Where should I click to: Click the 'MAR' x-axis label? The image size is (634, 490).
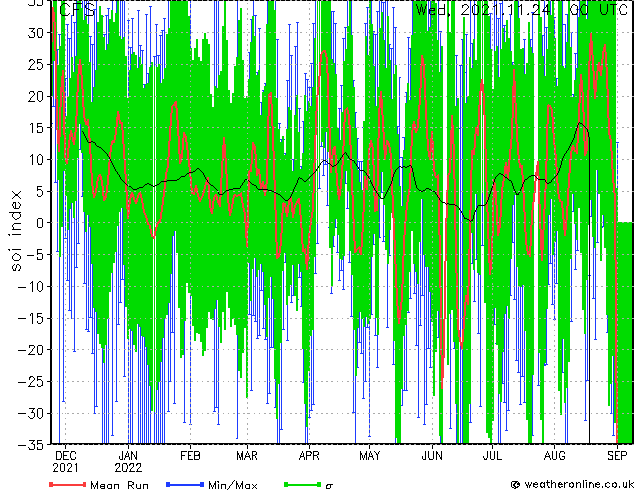click(247, 456)
